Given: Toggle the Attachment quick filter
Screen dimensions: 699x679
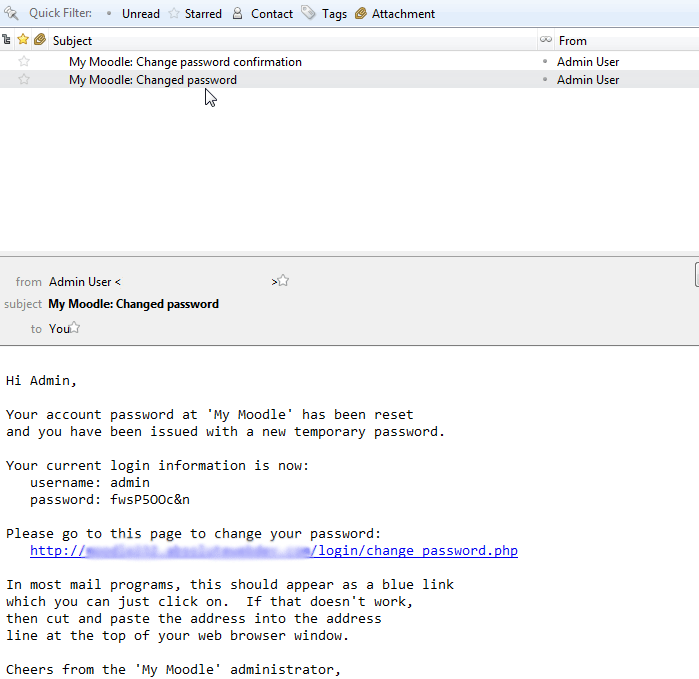Looking at the screenshot, I should [395, 14].
